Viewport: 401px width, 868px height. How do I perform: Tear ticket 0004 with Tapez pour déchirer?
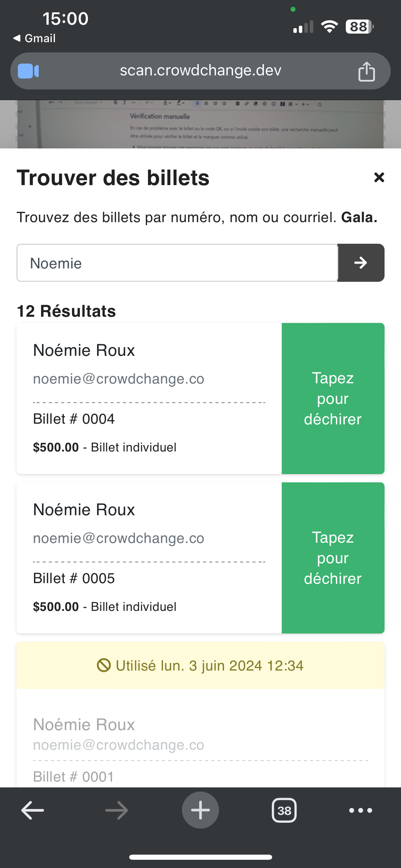coord(333,398)
